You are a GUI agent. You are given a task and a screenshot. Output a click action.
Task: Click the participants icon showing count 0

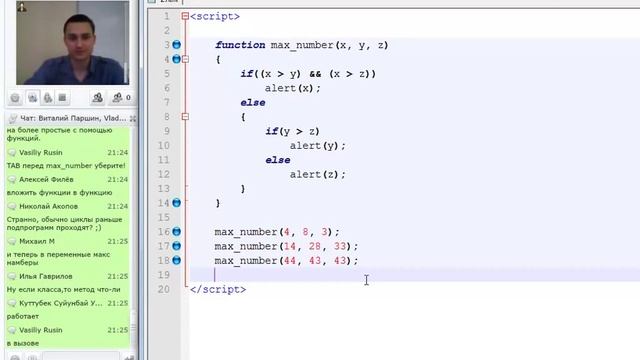121,98
